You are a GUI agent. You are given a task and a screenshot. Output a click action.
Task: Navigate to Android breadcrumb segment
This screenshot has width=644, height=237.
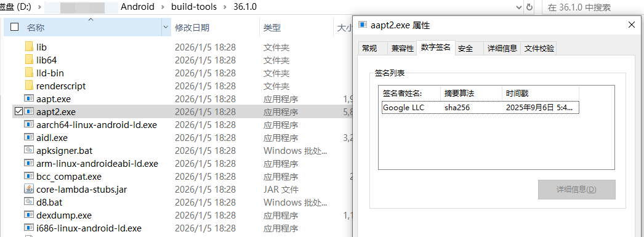pyautogui.click(x=137, y=7)
